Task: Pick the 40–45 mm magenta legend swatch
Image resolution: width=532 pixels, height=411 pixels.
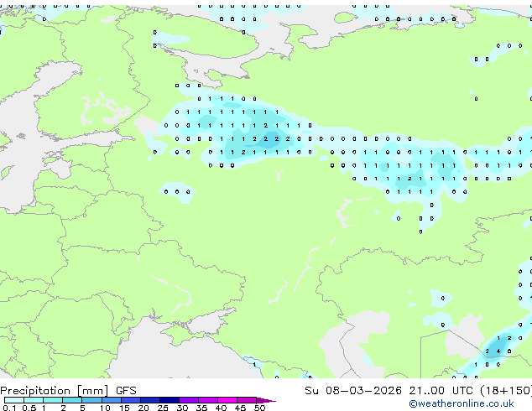Action: coord(227,400)
